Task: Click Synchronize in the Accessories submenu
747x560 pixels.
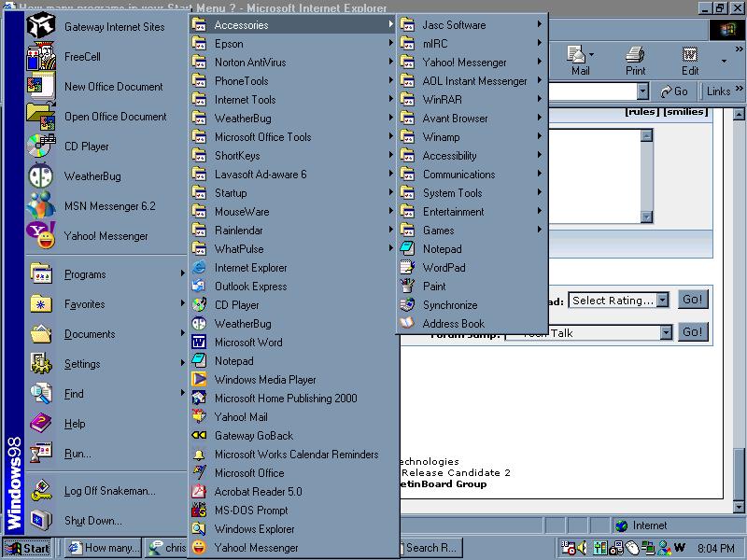Action: pyautogui.click(x=472, y=305)
